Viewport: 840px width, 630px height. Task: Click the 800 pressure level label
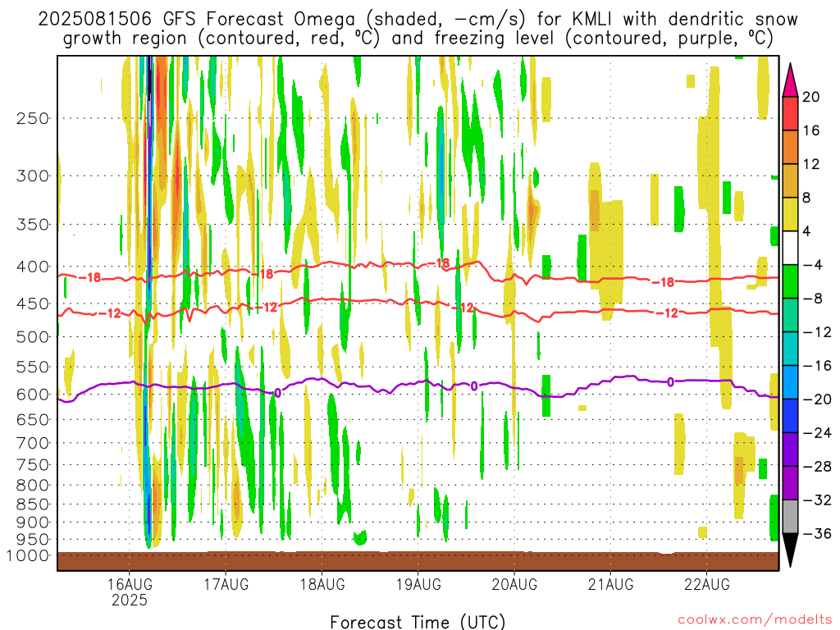[x=33, y=485]
